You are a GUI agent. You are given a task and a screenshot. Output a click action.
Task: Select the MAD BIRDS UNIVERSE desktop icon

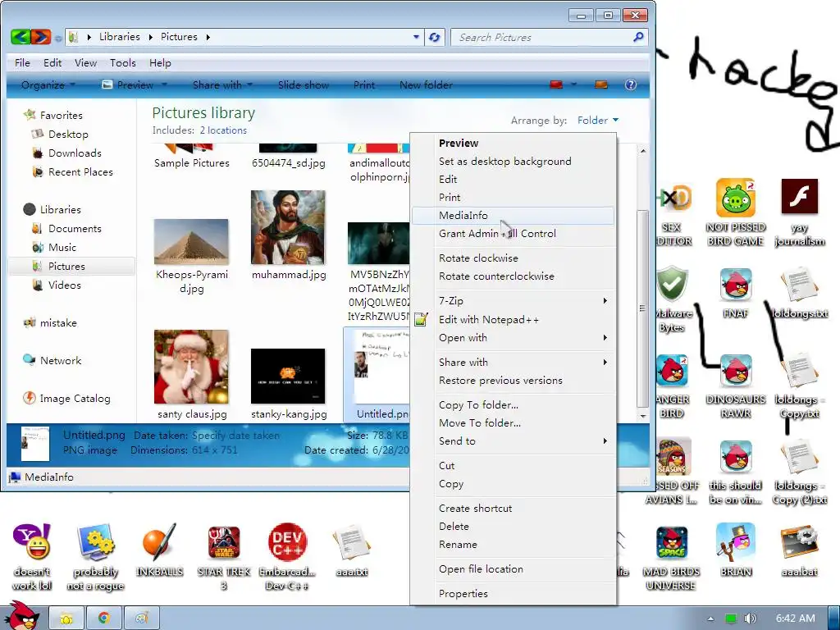click(x=671, y=557)
